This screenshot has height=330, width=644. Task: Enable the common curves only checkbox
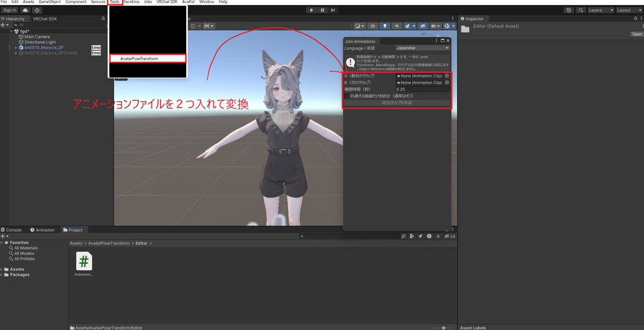coord(347,96)
